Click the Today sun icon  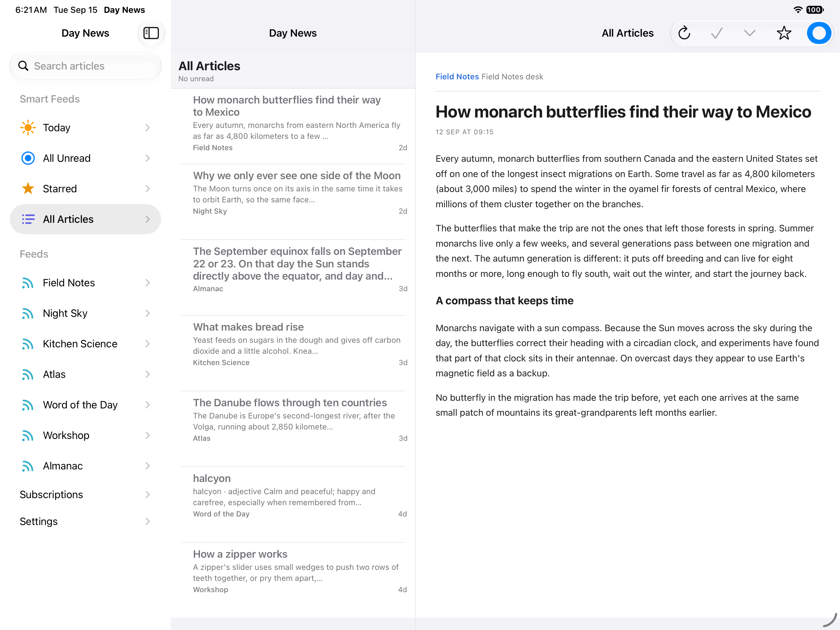pyautogui.click(x=28, y=128)
